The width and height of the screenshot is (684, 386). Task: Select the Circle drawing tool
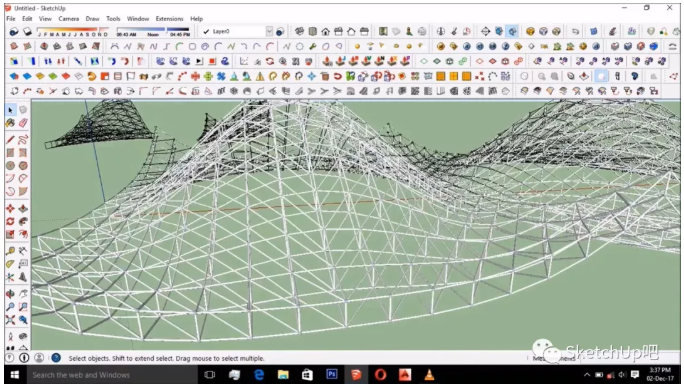coord(10,166)
